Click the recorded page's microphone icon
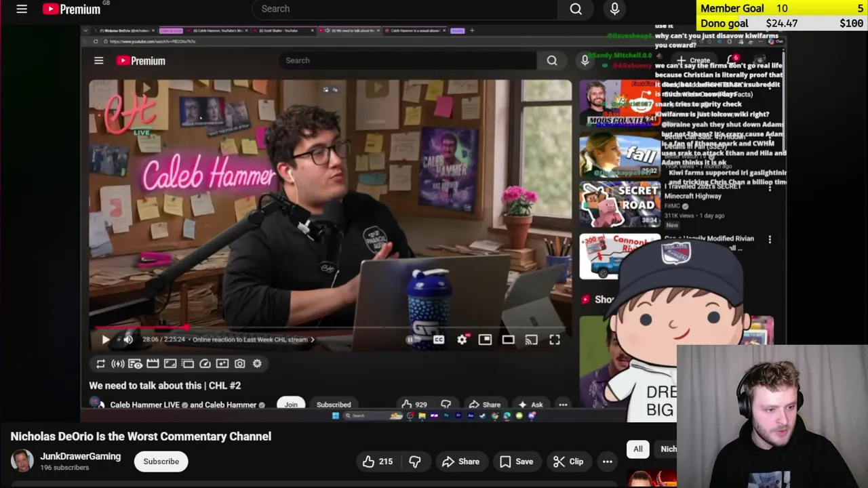The width and height of the screenshot is (868, 488). point(585,60)
